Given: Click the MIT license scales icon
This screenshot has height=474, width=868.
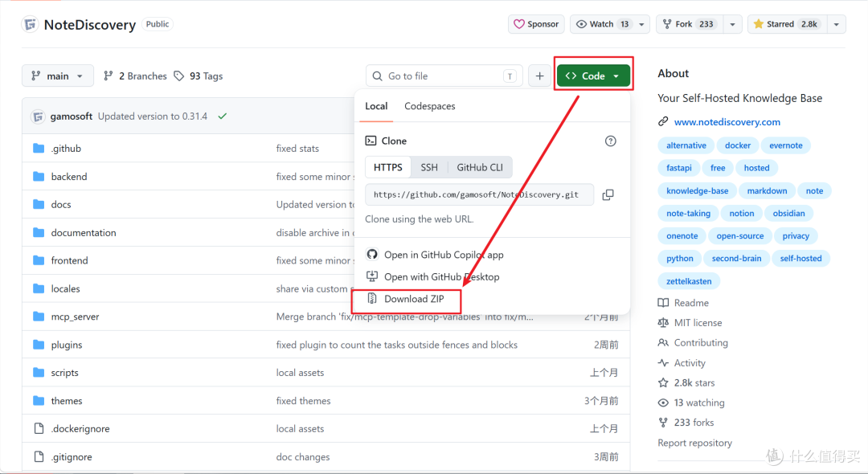Looking at the screenshot, I should click(x=663, y=323).
